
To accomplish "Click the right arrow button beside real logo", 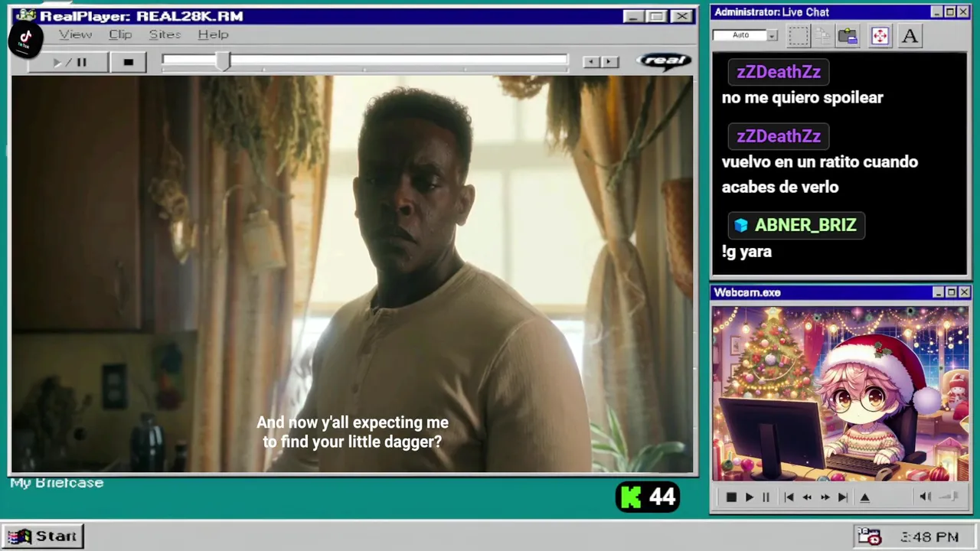I will (609, 62).
